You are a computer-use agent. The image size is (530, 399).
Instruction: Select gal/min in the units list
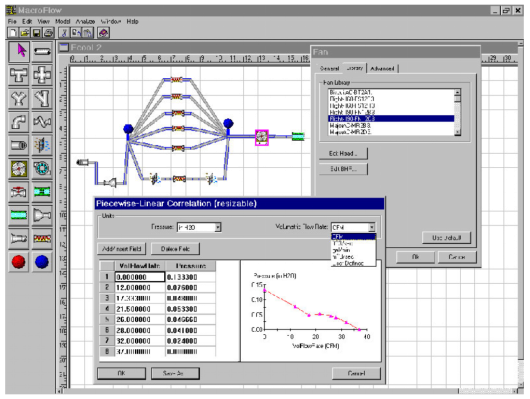click(x=341, y=250)
